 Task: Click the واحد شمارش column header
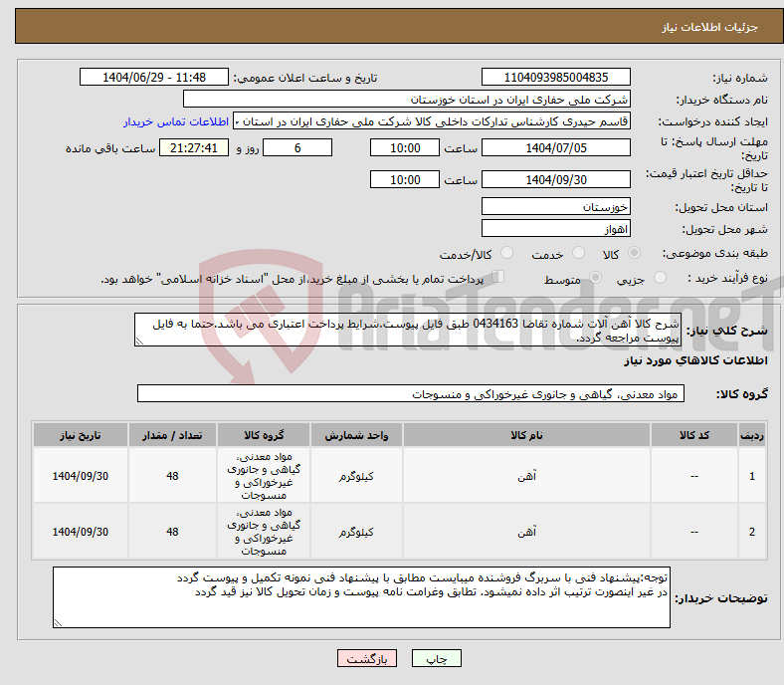click(x=356, y=435)
